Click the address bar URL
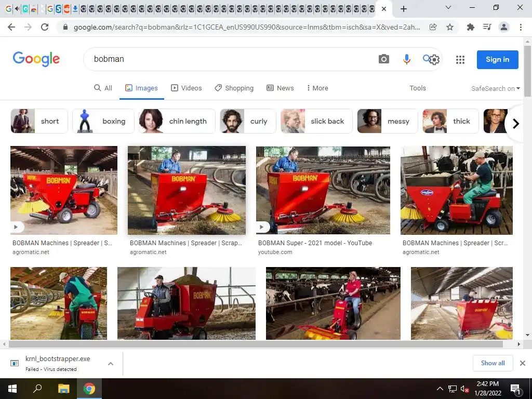This screenshot has height=399, width=532. pyautogui.click(x=247, y=27)
